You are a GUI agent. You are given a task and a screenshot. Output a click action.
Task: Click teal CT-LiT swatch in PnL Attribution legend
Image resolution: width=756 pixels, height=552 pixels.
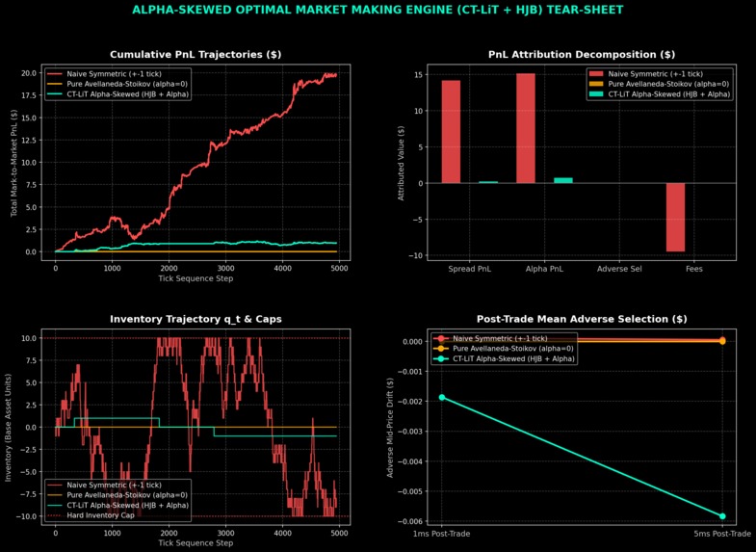point(595,95)
